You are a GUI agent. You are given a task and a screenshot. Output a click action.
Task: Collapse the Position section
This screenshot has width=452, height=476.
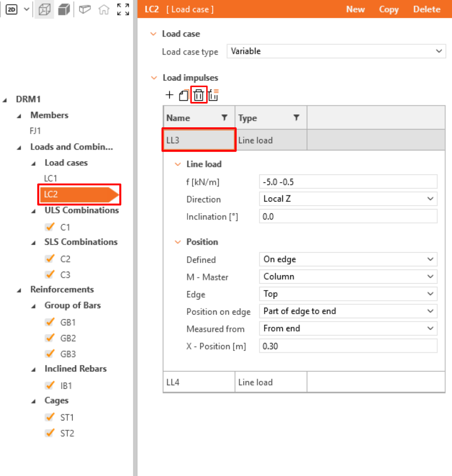[x=178, y=242]
